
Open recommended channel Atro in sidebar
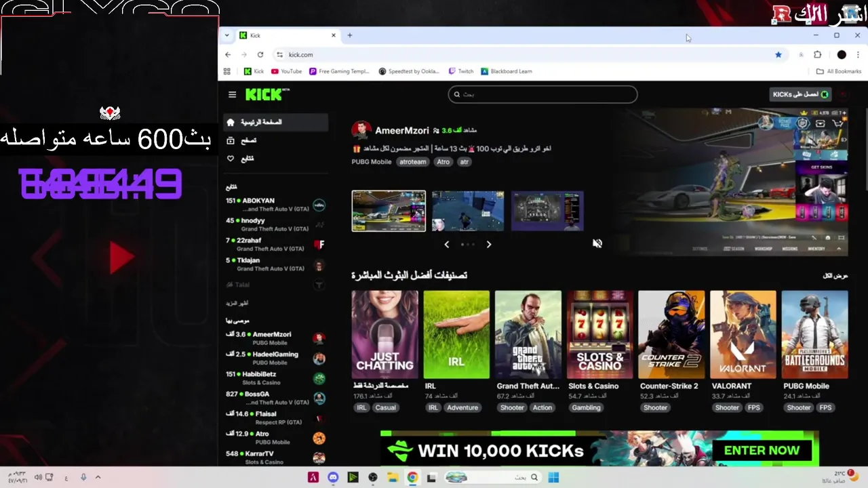click(276, 438)
